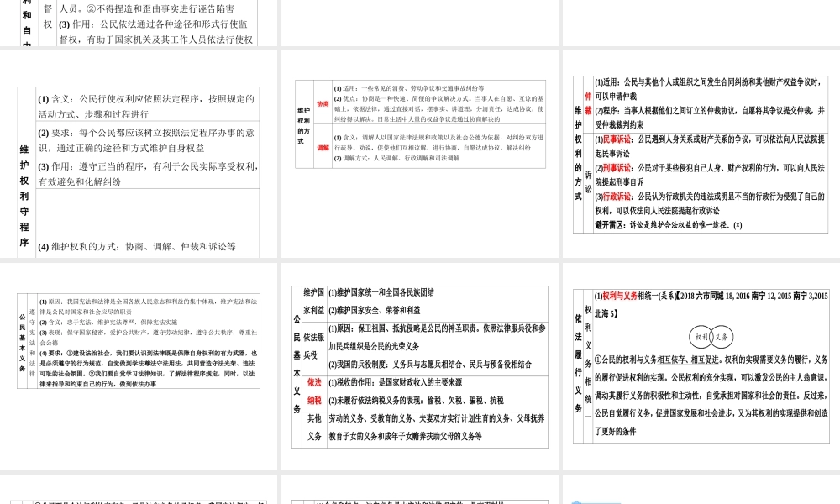Click '(4) 维护权利的方式：协商、调解、仲裁和诉讼等'

point(137,247)
